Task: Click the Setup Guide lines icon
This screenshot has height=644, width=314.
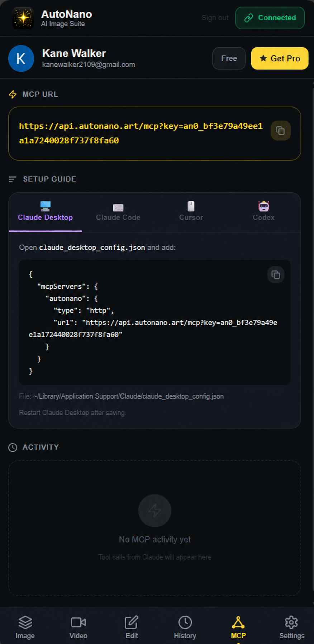Action: [13, 179]
